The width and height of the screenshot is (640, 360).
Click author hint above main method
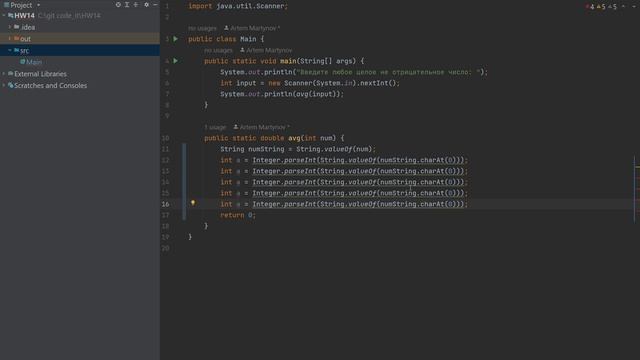[266, 50]
